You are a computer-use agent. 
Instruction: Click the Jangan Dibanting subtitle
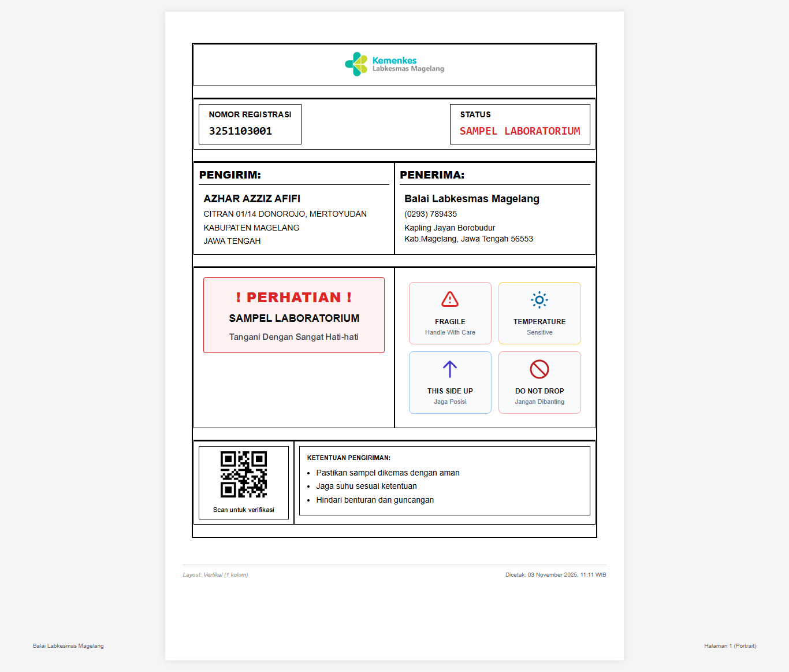pyautogui.click(x=539, y=402)
